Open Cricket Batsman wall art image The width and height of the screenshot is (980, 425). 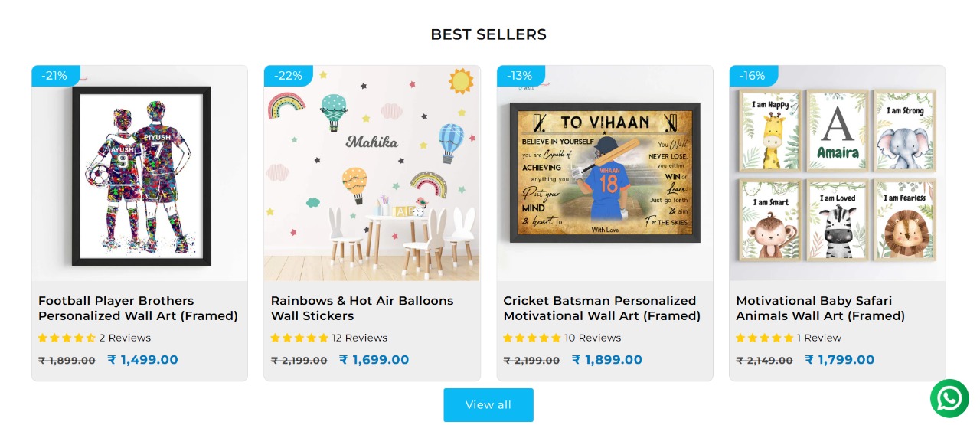[605, 175]
